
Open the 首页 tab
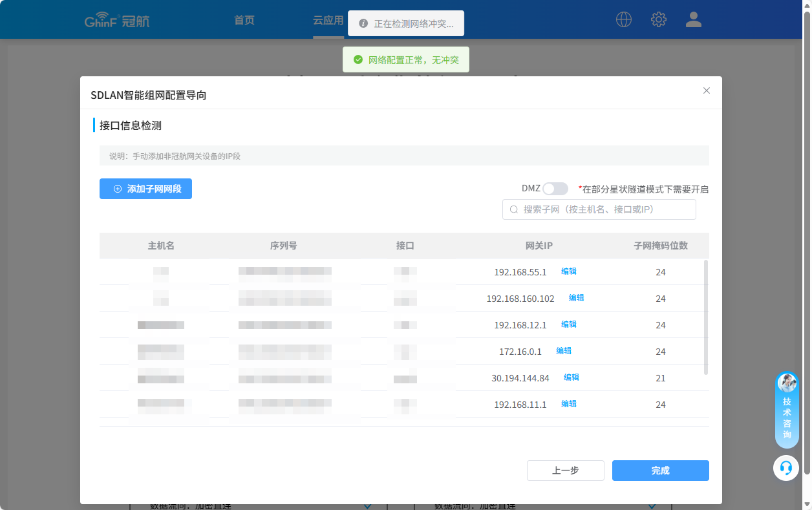click(x=244, y=20)
